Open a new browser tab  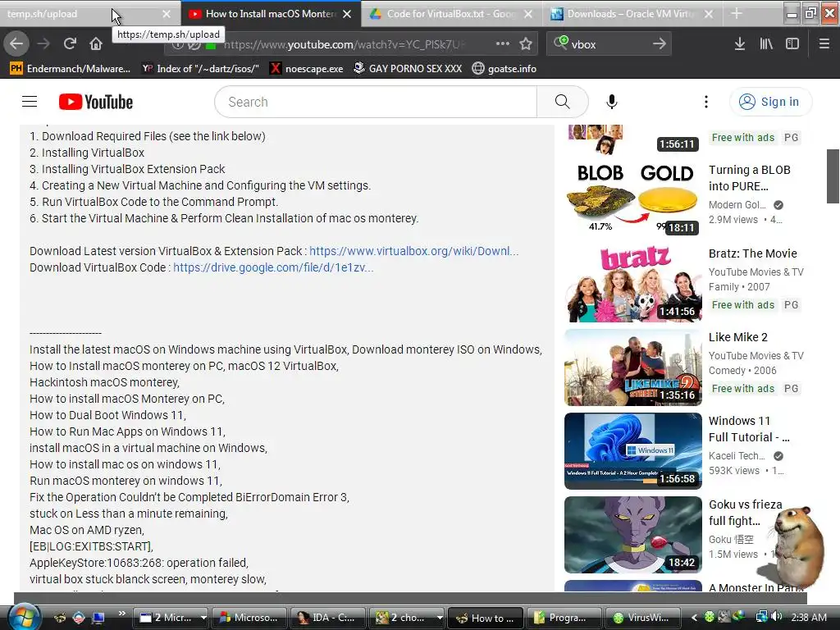(737, 13)
